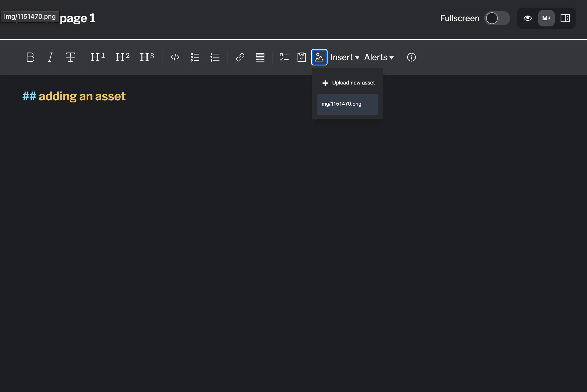587x392 pixels.
Task: Enable Fullscreen mode
Action: click(x=497, y=18)
